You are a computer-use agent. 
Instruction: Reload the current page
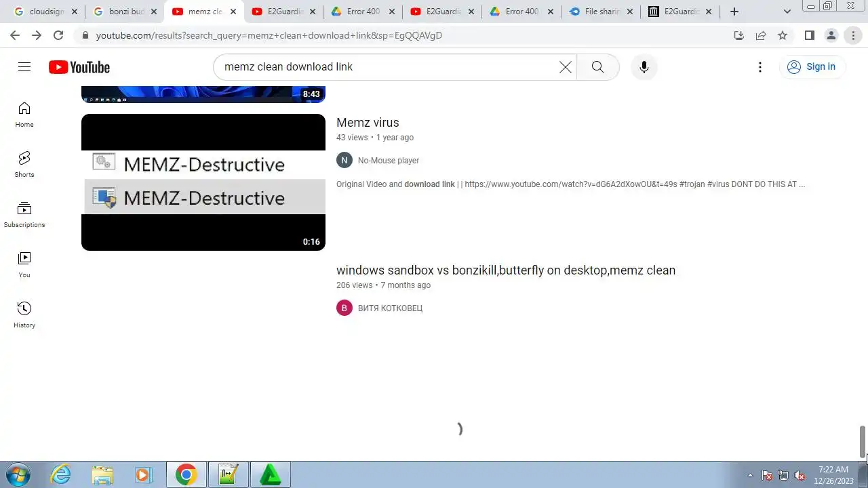coord(58,35)
